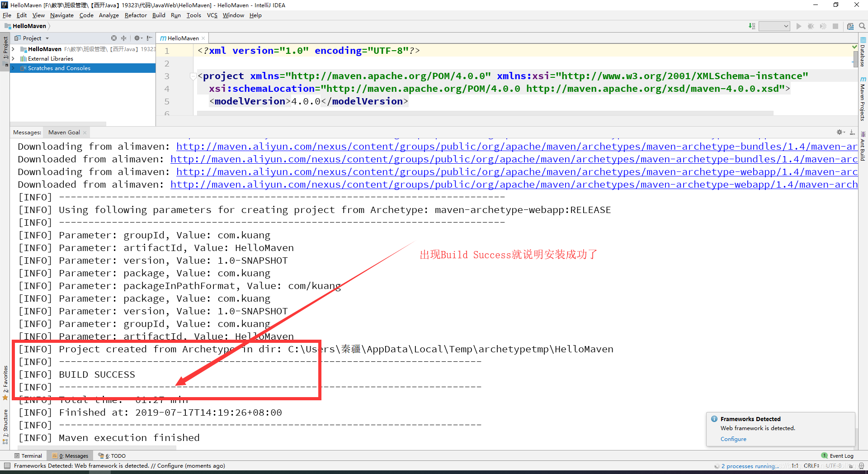Image resolution: width=868 pixels, height=474 pixels.
Task: Click the Build Project icon with green arrow
Action: [x=751, y=26]
